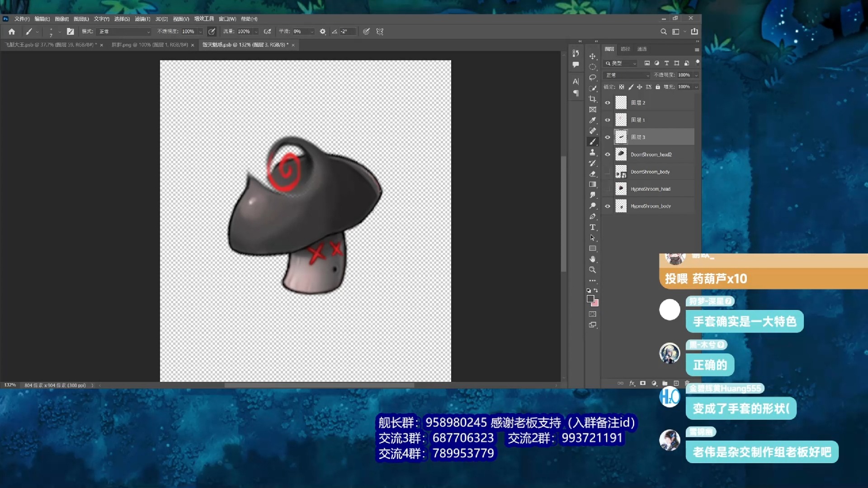Select the Eyedropper tool
Screen dimensions: 868x488
(592, 120)
